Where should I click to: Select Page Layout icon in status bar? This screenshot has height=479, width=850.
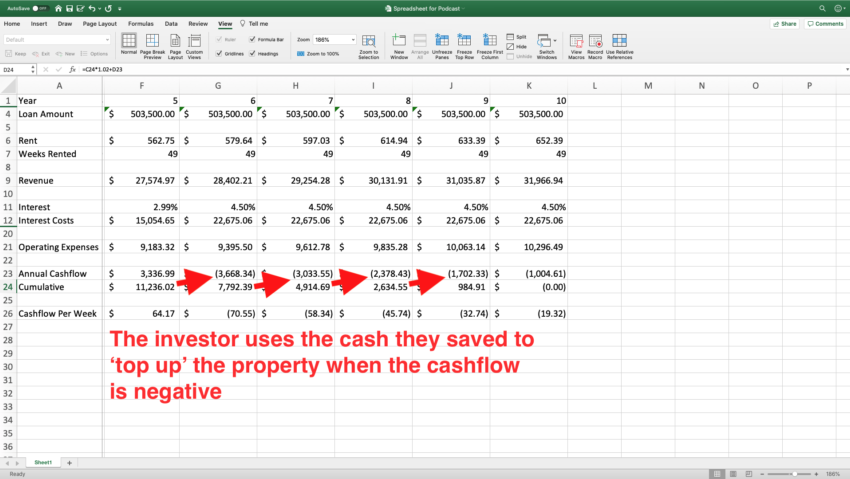pos(733,474)
